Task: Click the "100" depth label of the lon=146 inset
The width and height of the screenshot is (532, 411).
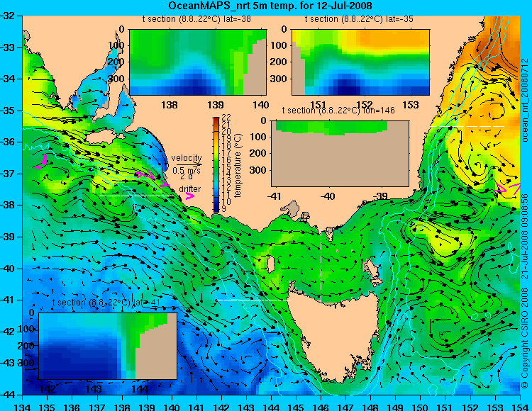Action: click(258, 137)
